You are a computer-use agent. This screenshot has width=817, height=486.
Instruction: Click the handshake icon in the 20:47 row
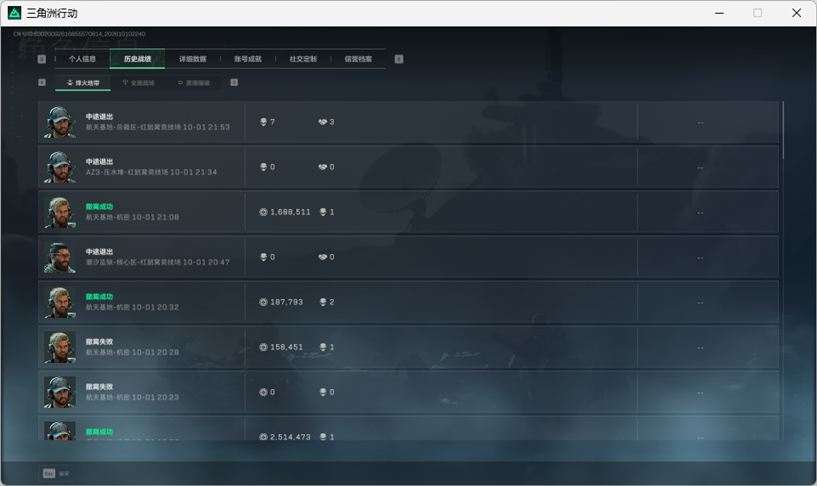coord(323,257)
